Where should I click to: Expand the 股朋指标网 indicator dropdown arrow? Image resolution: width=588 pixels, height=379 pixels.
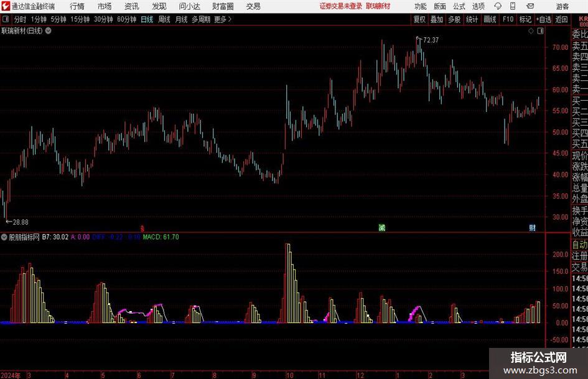pos(4,237)
